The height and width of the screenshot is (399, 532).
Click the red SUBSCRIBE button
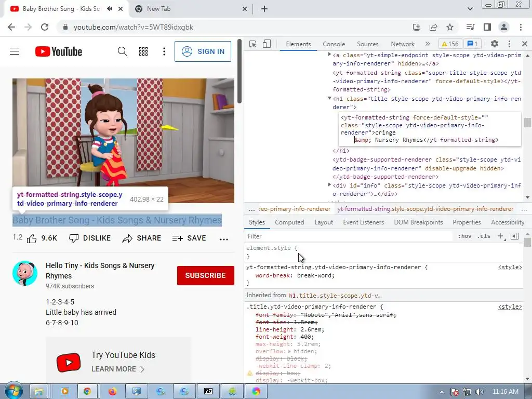[x=206, y=275]
